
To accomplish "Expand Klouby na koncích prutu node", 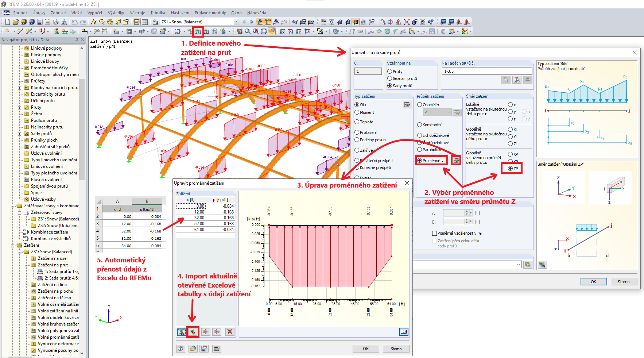I will coord(20,88).
